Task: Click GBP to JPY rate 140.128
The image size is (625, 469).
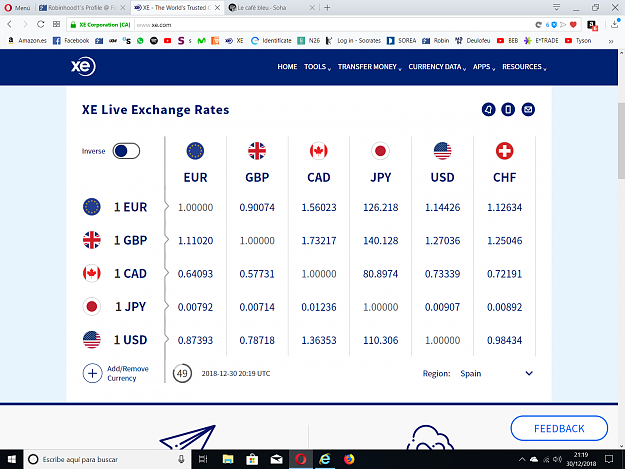Action: (381, 241)
